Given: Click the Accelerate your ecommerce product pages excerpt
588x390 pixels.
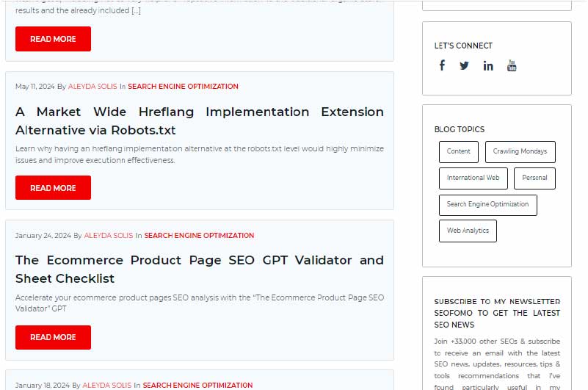Looking at the screenshot, I should click(200, 303).
